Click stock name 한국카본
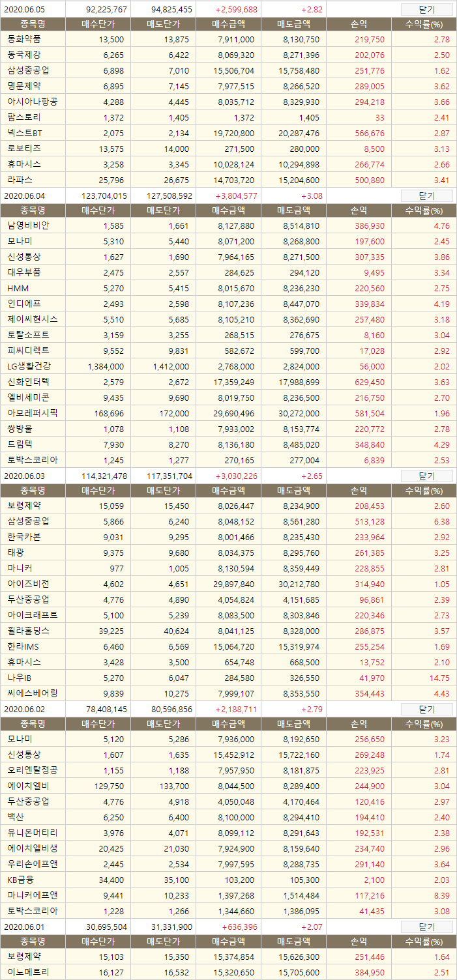 coord(24,537)
